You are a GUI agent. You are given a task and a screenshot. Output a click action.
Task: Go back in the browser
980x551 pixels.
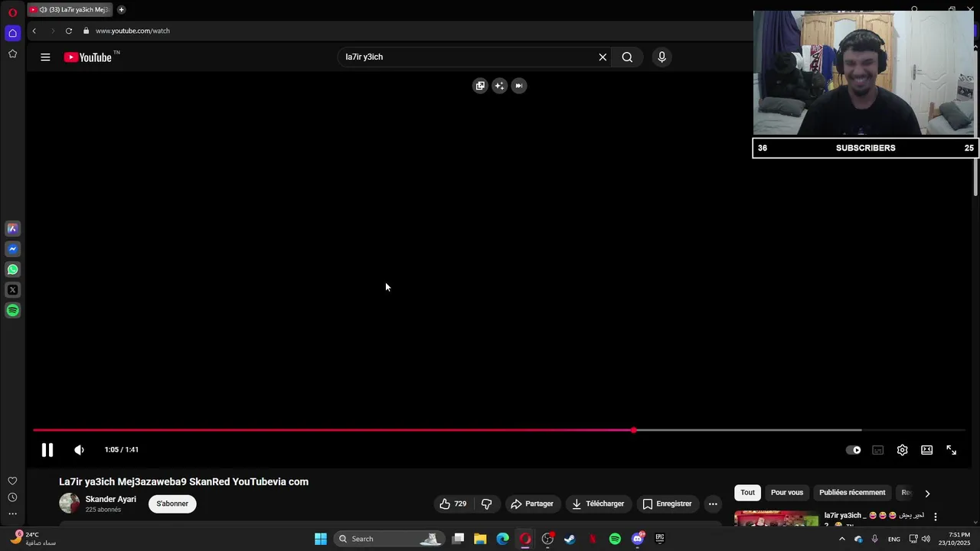point(34,31)
